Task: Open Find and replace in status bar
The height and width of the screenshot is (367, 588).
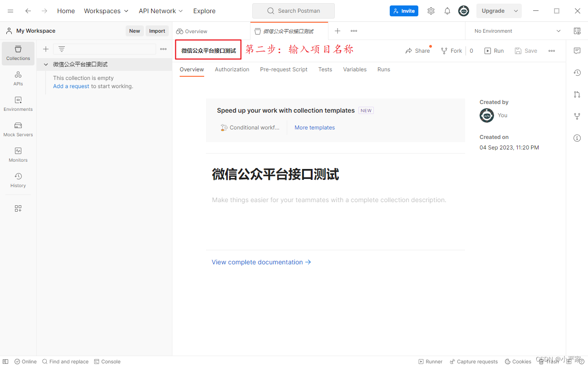Action: pyautogui.click(x=65, y=362)
